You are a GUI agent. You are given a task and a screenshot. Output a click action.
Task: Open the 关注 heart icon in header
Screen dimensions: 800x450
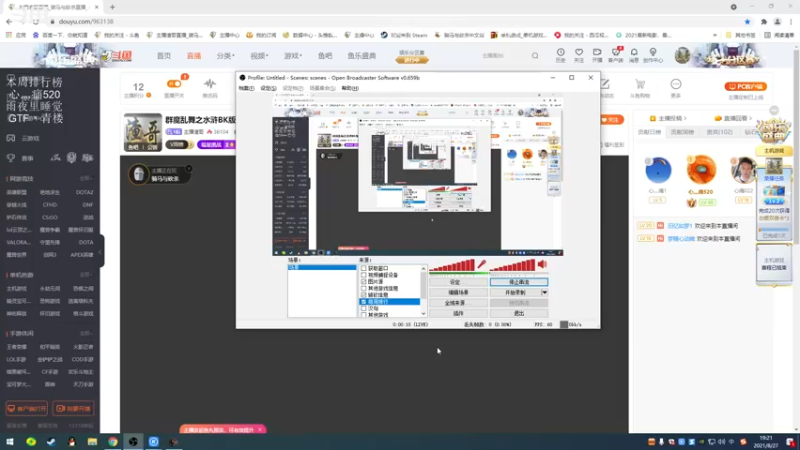tap(579, 53)
